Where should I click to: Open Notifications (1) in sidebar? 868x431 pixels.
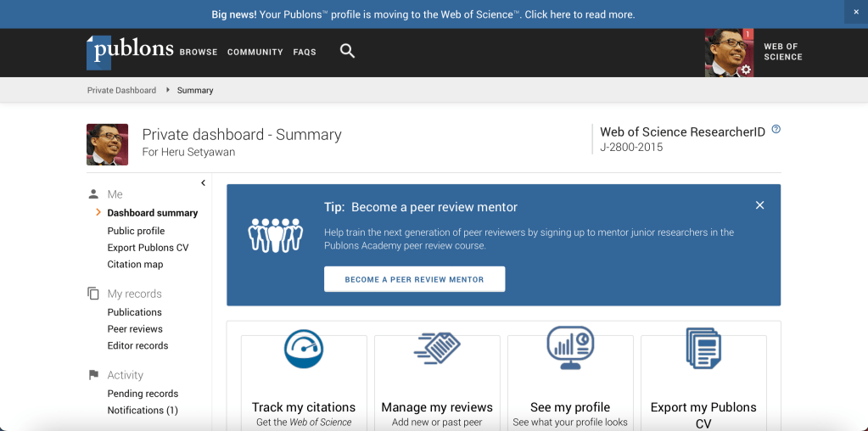[x=143, y=411]
